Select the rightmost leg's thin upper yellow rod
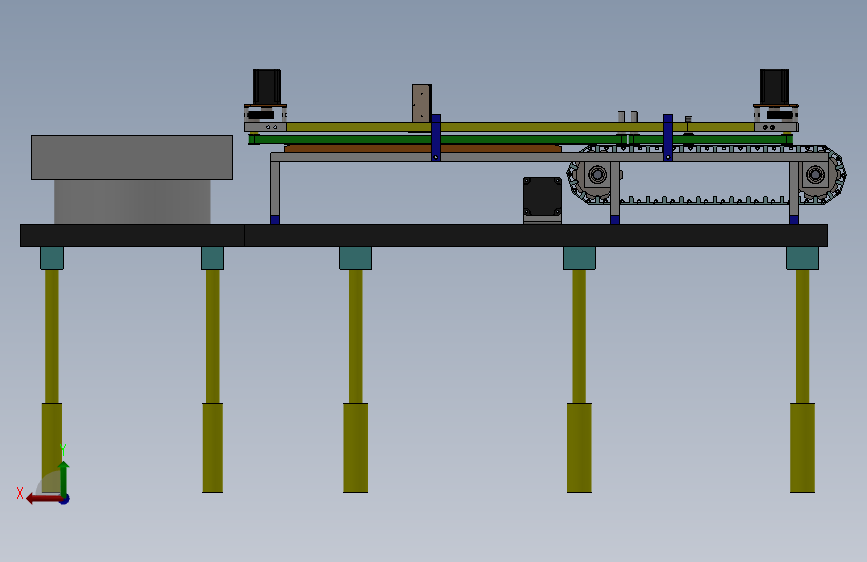 tap(802, 336)
